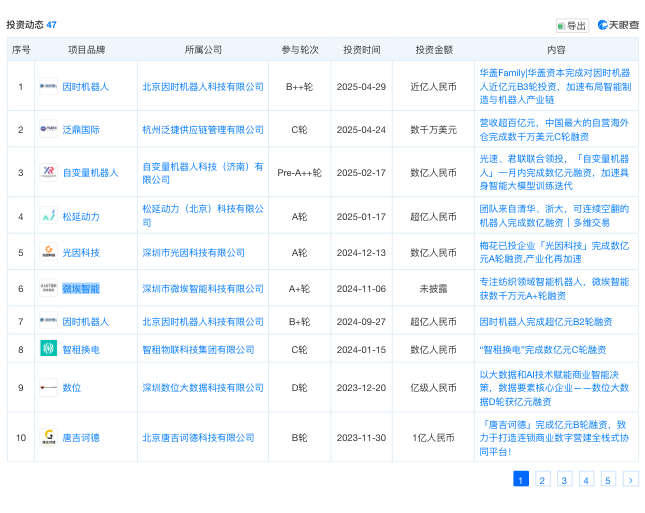The height and width of the screenshot is (513, 645).
Task: Click 投资时间 column header
Action: click(361, 49)
